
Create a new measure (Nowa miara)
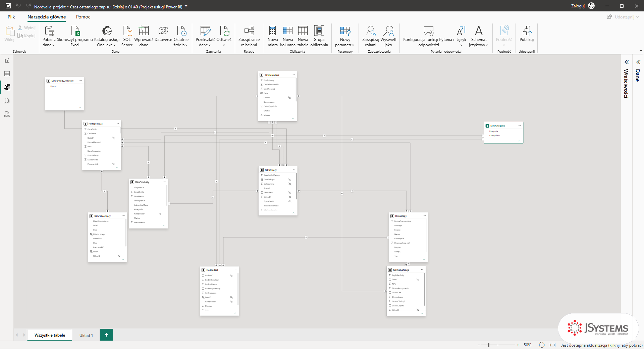pyautogui.click(x=273, y=36)
